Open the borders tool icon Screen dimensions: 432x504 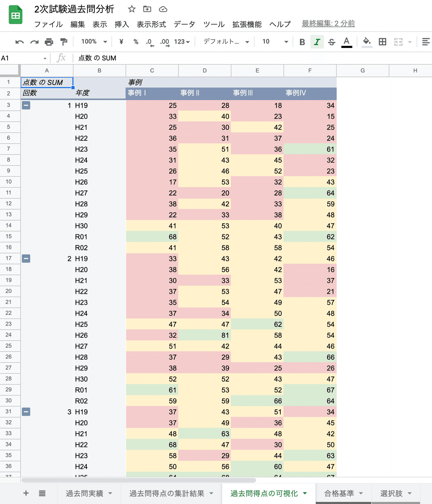tap(382, 42)
